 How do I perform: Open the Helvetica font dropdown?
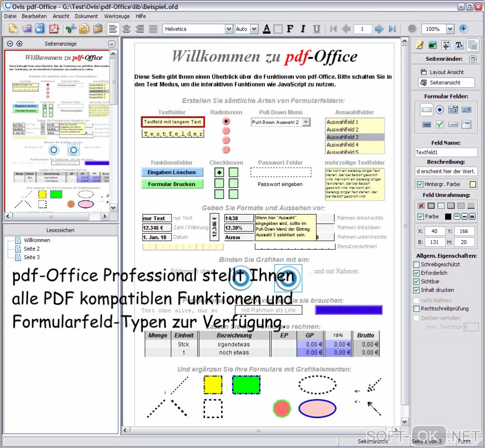pos(229,29)
